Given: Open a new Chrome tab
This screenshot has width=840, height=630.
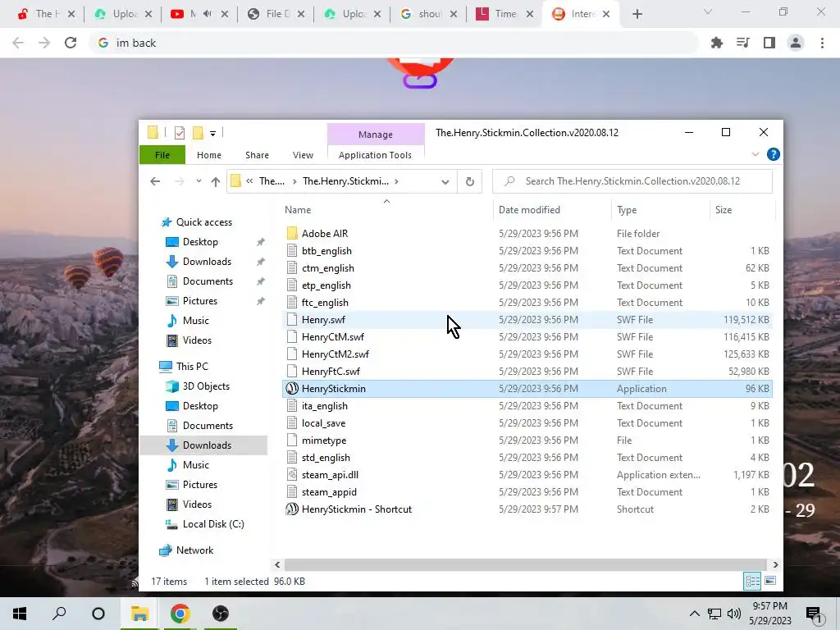Looking at the screenshot, I should point(637,14).
